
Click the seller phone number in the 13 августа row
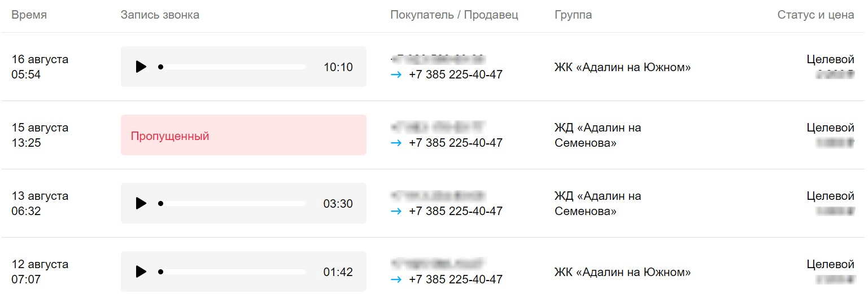click(455, 211)
